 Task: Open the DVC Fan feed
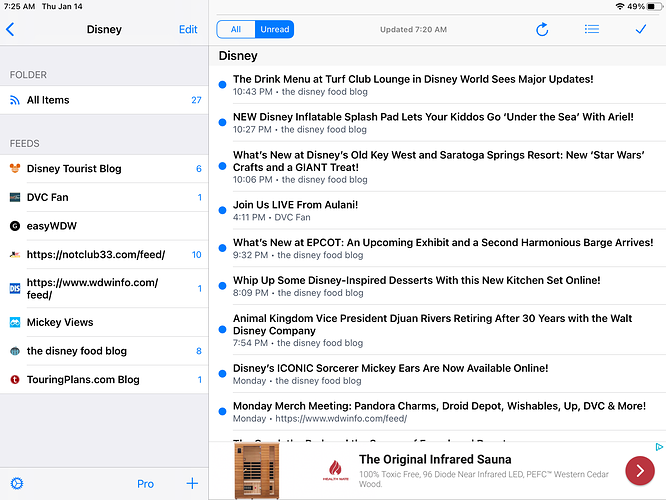tap(104, 197)
